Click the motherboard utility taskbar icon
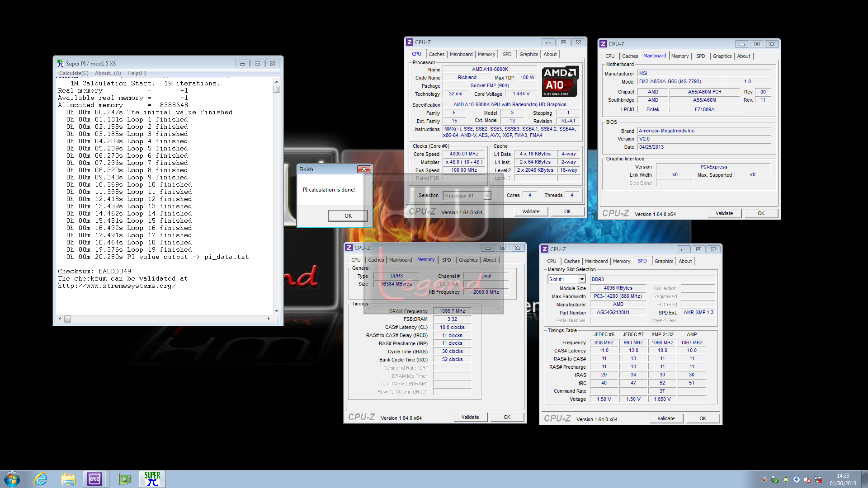This screenshot has height=488, width=868. [x=124, y=479]
